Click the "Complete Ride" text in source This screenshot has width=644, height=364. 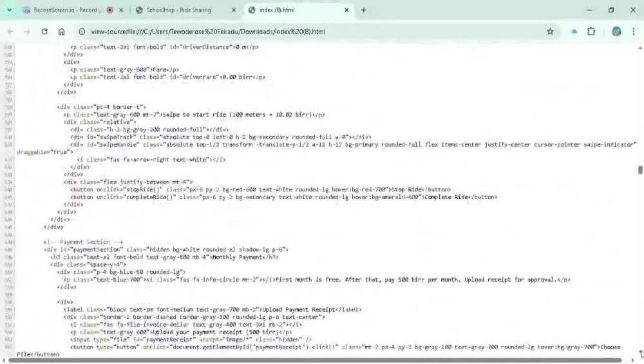click(x=446, y=197)
